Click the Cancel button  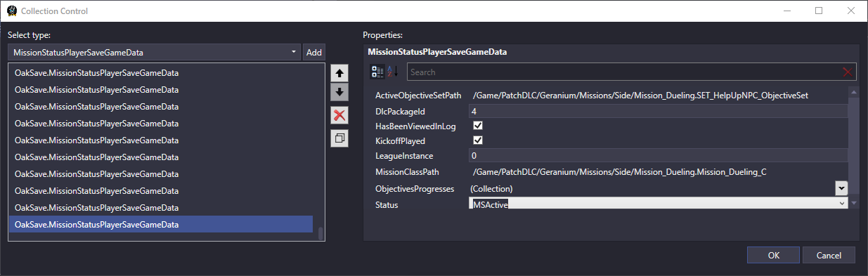[x=829, y=255]
